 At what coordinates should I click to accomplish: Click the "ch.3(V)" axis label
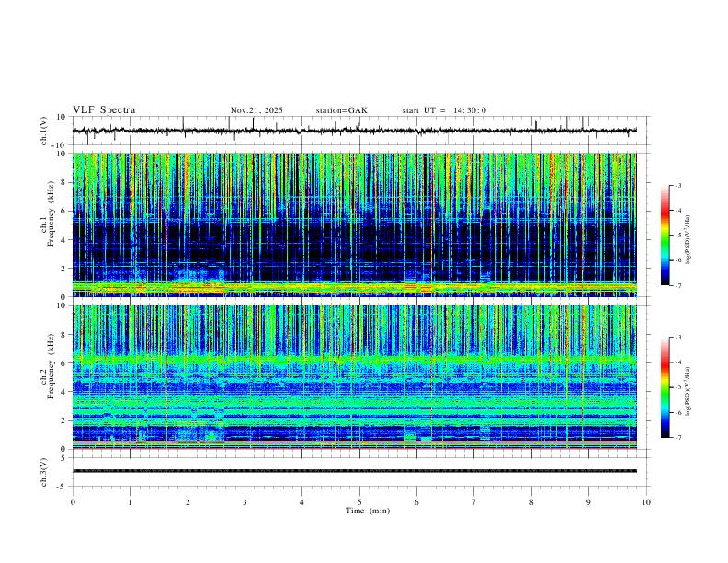tap(44, 472)
